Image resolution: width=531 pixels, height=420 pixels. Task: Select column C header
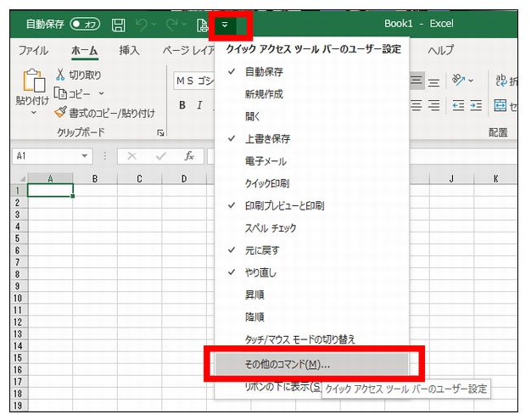[x=139, y=179]
